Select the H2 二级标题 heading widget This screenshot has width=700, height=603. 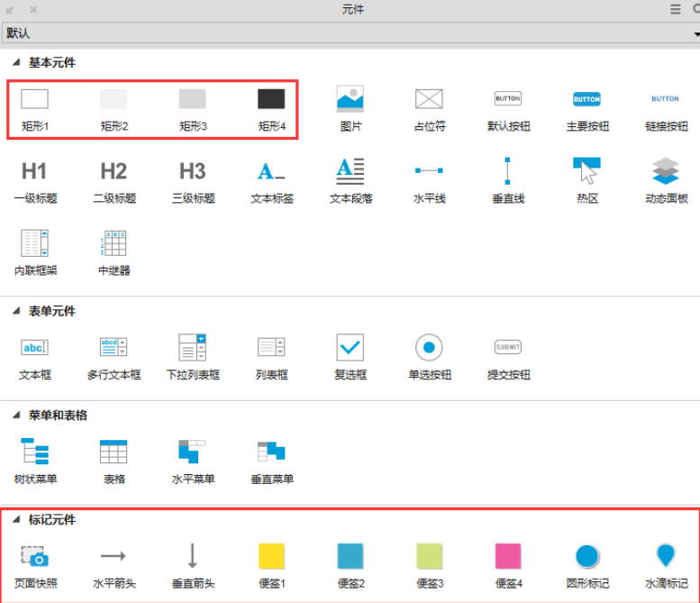(x=114, y=182)
